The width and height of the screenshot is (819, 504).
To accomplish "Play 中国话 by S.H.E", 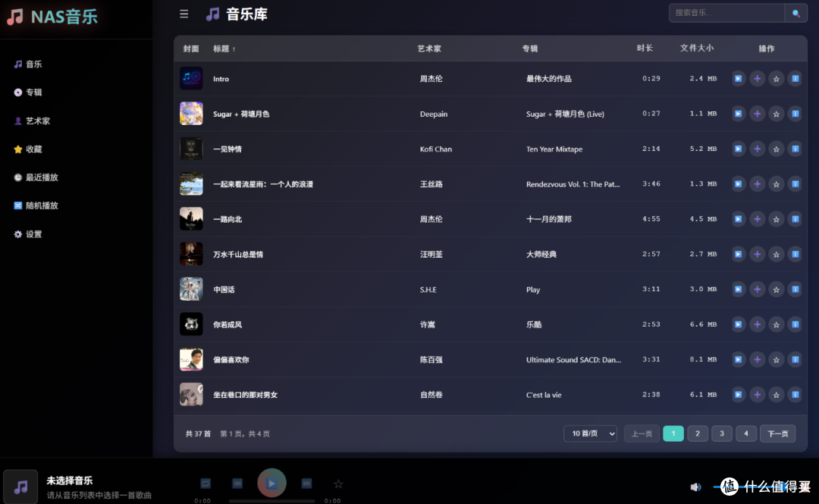I will point(738,290).
